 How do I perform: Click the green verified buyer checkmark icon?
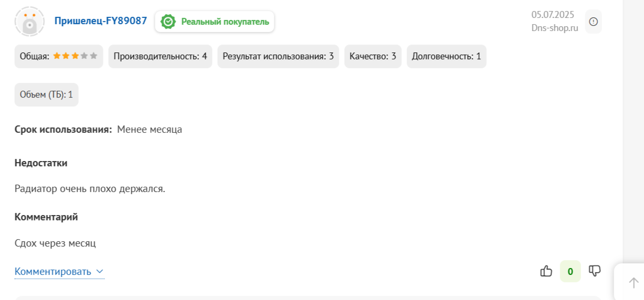pyautogui.click(x=168, y=22)
